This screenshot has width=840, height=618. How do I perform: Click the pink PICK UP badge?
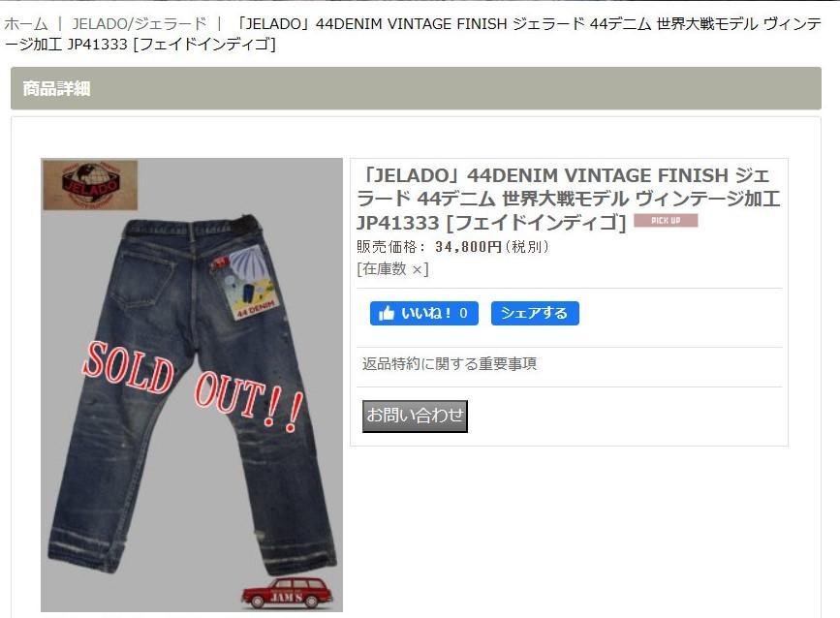tap(666, 221)
